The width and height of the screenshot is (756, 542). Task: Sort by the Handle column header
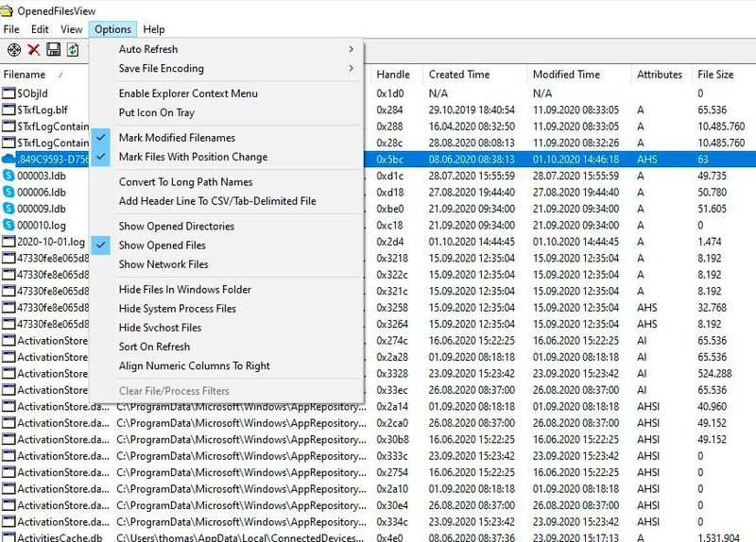coord(397,75)
